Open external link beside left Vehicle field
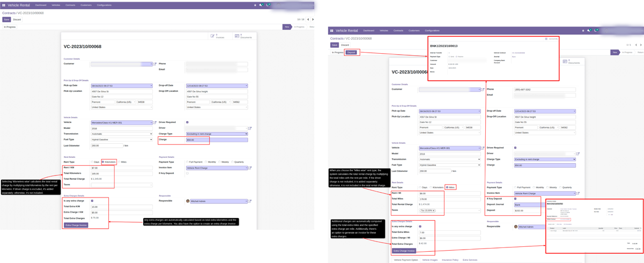644x263 pixels. coord(156,123)
